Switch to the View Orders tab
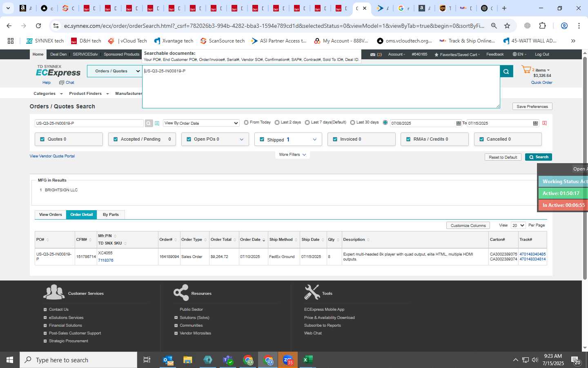Screen dimensions: 588x368 51,215
